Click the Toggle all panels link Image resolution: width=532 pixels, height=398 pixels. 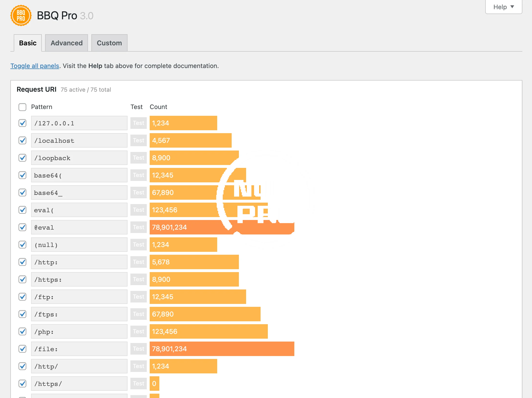[35, 66]
